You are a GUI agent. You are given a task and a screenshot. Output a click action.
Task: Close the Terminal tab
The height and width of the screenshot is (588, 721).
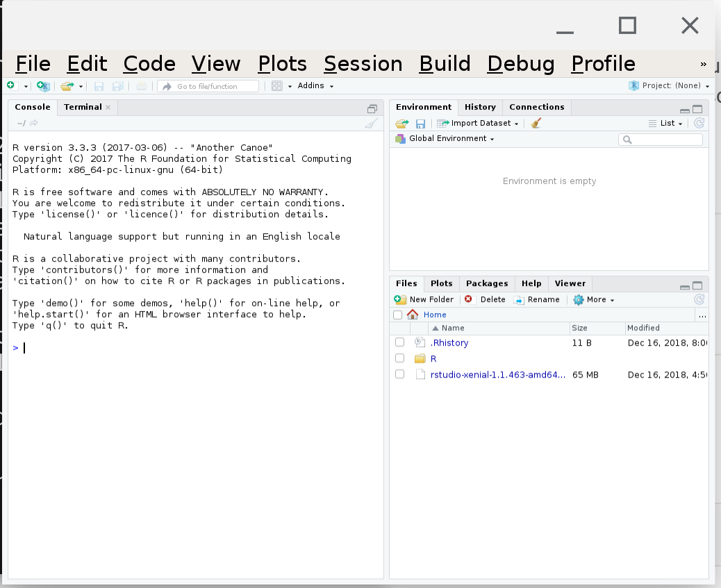pos(108,107)
